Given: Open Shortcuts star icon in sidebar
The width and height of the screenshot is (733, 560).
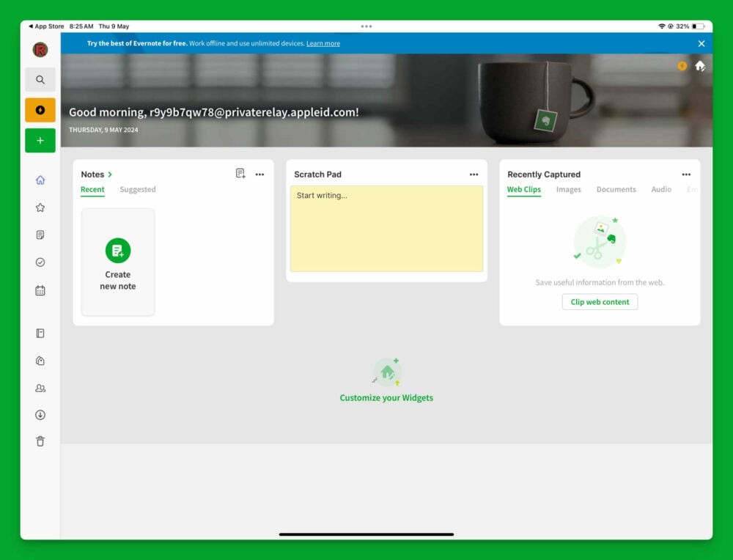Looking at the screenshot, I should [x=40, y=207].
